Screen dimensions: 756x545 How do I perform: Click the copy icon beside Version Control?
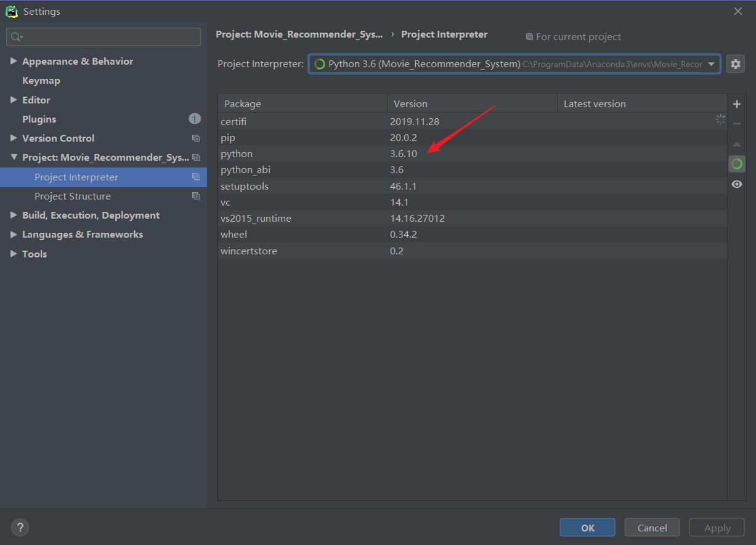click(196, 139)
